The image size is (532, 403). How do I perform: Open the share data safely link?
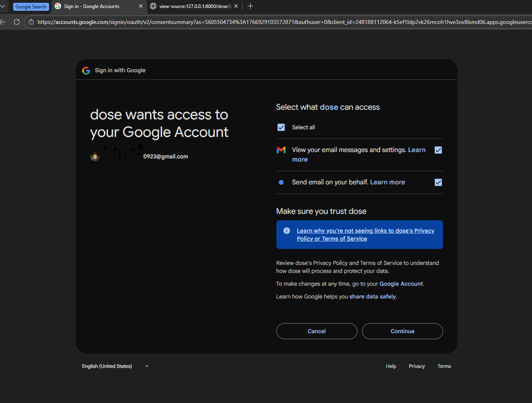point(372,296)
